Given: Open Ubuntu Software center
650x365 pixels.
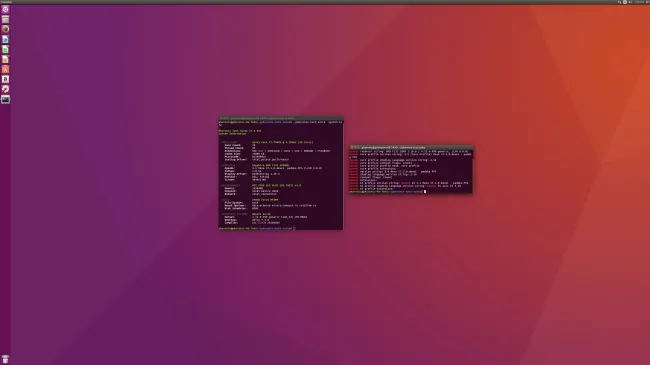Looking at the screenshot, I should (5, 69).
